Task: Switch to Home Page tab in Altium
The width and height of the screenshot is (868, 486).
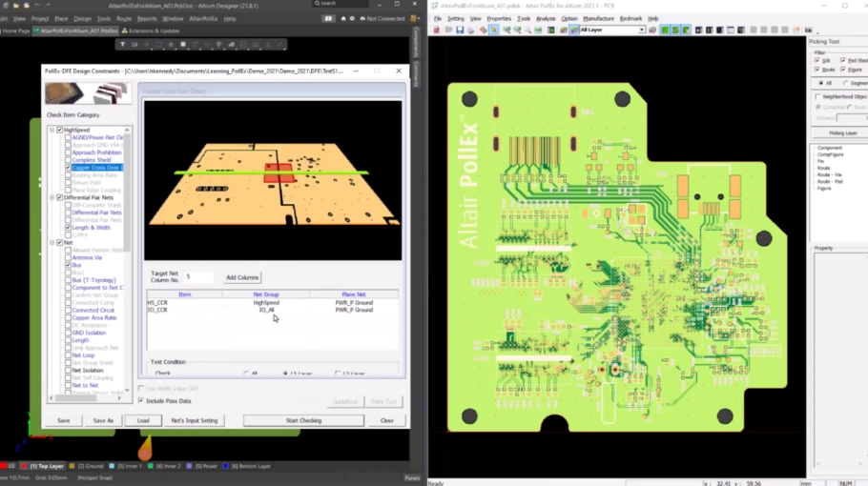Action: (15, 30)
